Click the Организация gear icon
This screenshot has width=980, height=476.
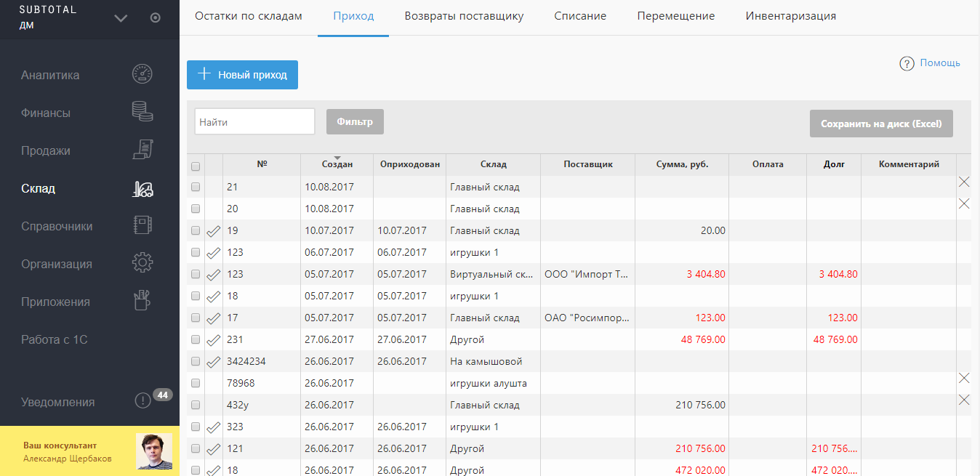(x=142, y=264)
